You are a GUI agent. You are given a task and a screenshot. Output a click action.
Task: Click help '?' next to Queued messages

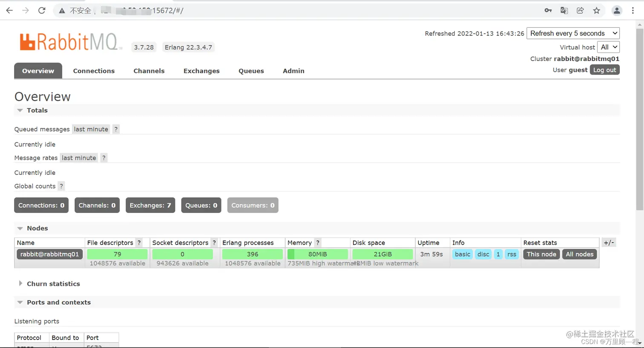[x=116, y=129]
